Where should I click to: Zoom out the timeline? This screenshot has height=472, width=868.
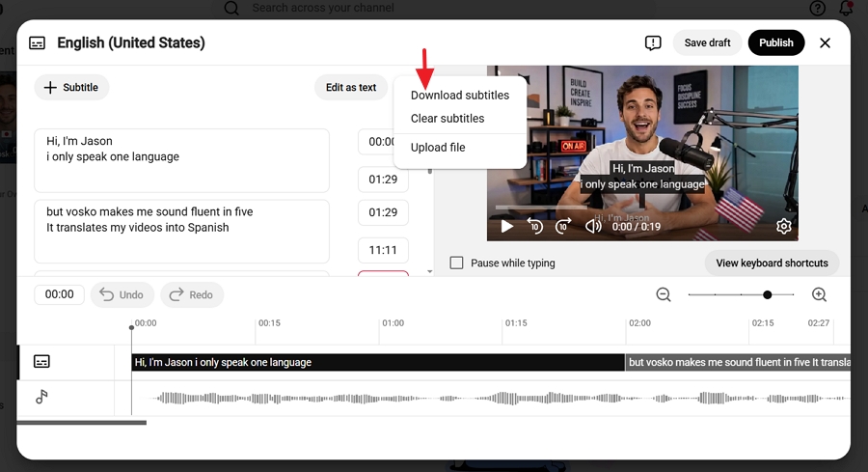[664, 294]
